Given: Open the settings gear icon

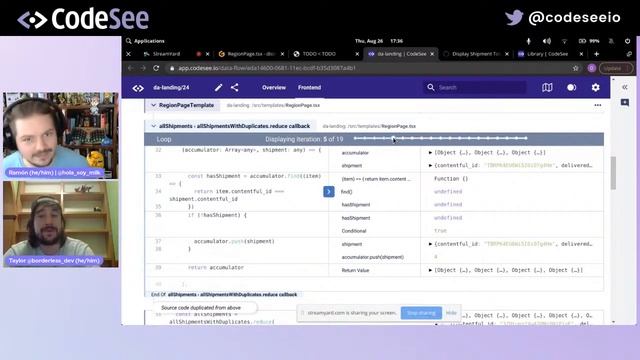Looking at the screenshot, I should (x=596, y=87).
